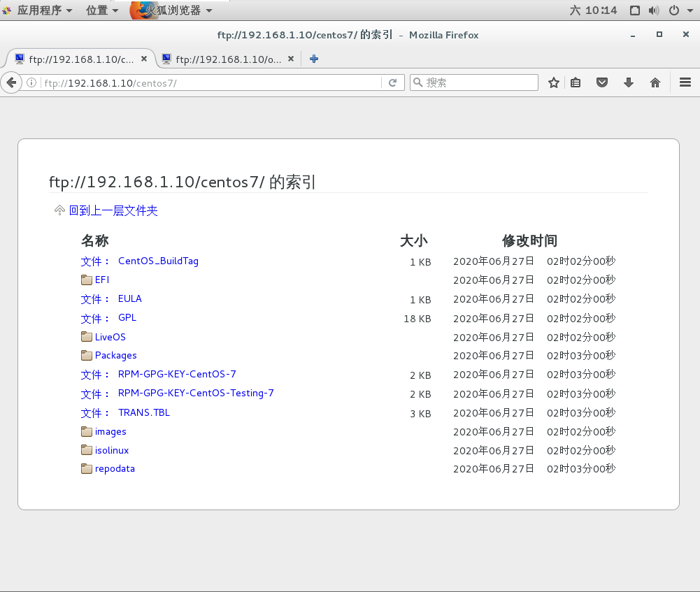Image resolution: width=700 pixels, height=592 pixels.
Task: Open the Firefox hamburger menu
Action: pyautogui.click(x=685, y=82)
